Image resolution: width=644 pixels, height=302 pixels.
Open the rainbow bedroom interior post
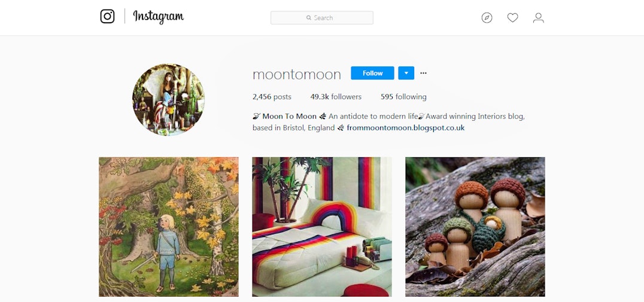click(322, 227)
